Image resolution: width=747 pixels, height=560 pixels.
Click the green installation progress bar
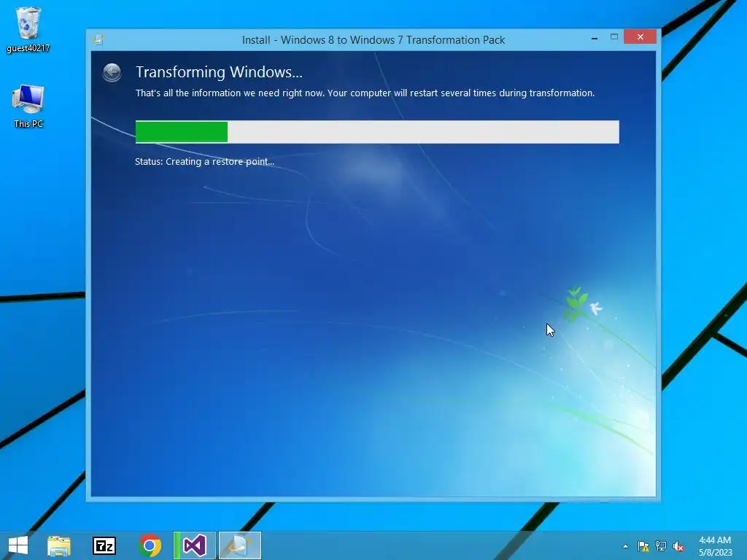click(377, 132)
